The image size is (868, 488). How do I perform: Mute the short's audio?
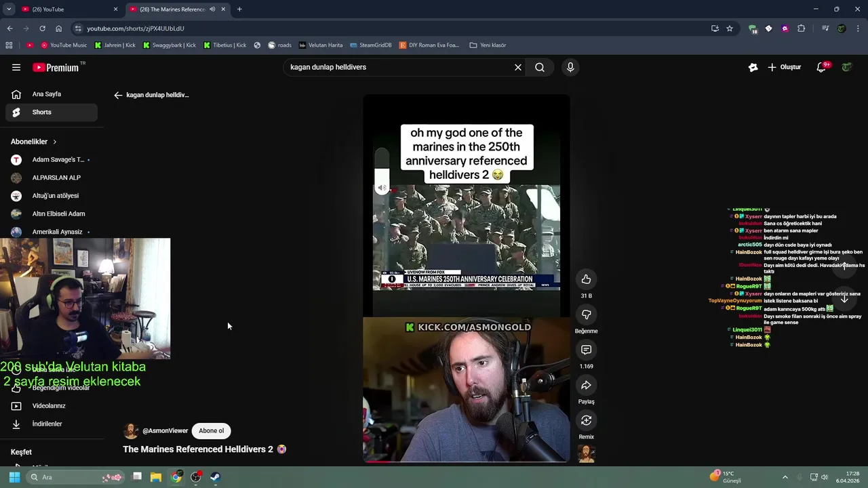pyautogui.click(x=382, y=188)
